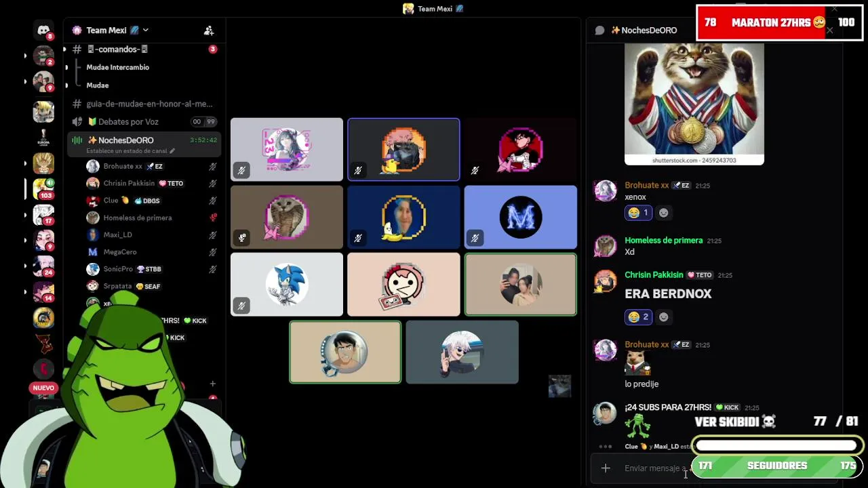Click the chat bubble icon beside NochesDeORO header
The image size is (868, 488).
click(599, 30)
